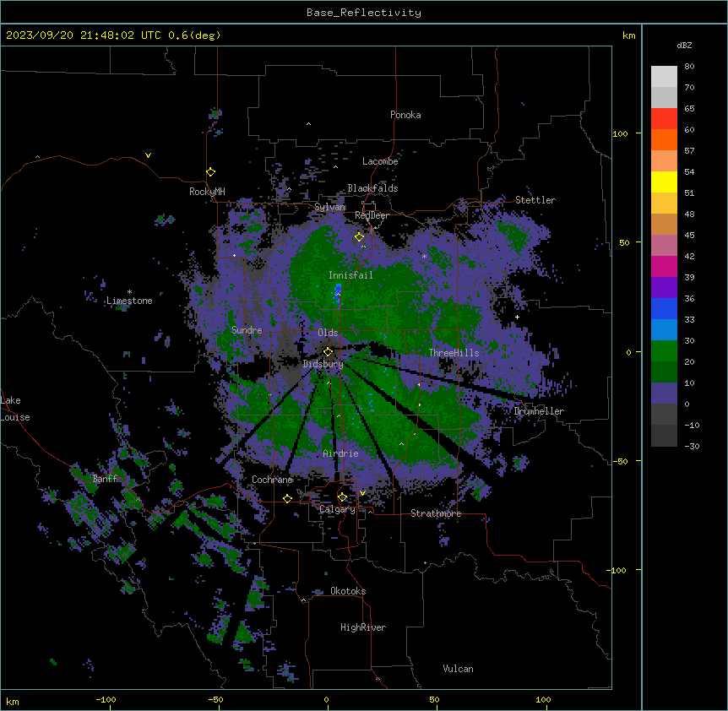Click the Sundre label

[247, 330]
